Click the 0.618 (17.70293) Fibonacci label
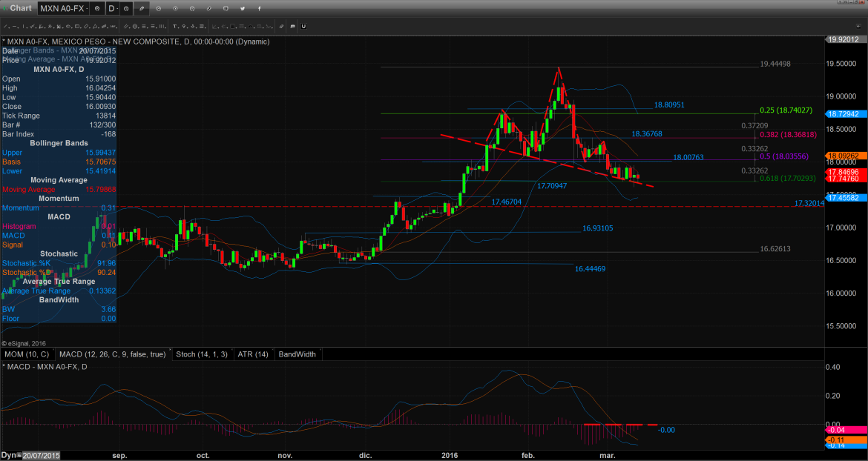This screenshot has height=461, width=868. coord(788,179)
